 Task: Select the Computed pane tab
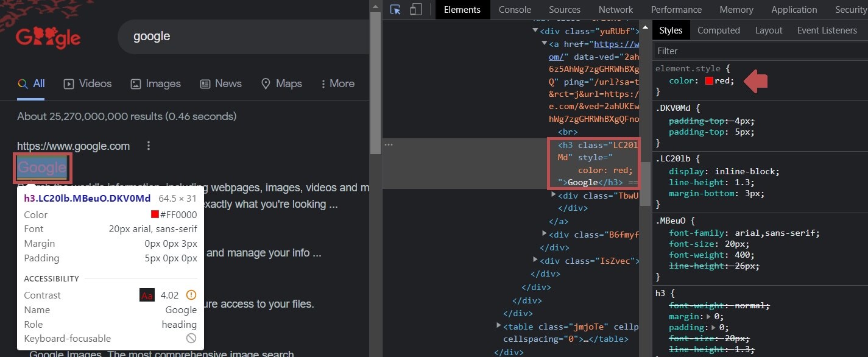(719, 30)
